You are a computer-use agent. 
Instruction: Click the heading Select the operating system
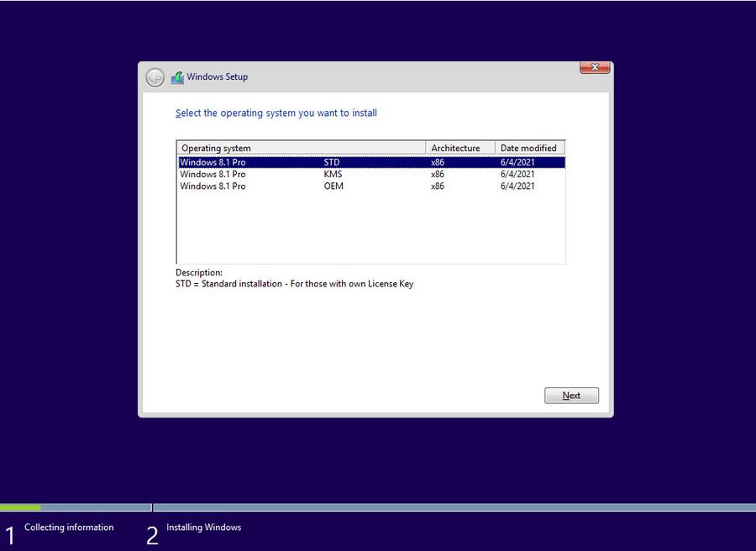276,113
